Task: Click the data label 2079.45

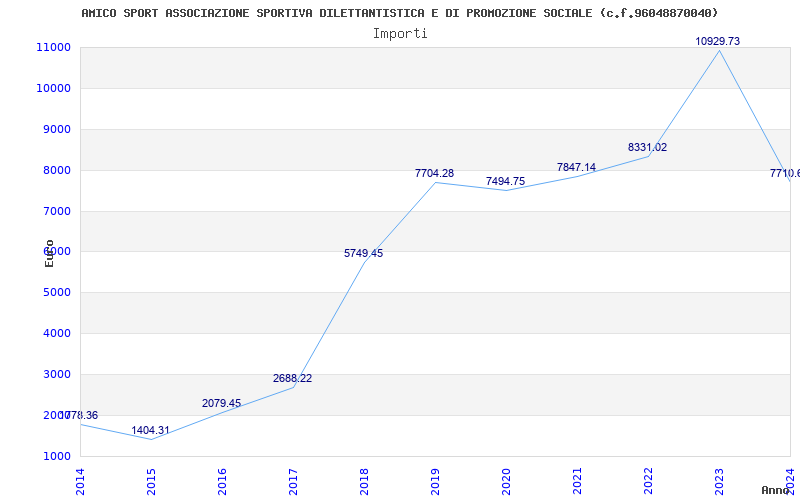Action: (x=221, y=404)
